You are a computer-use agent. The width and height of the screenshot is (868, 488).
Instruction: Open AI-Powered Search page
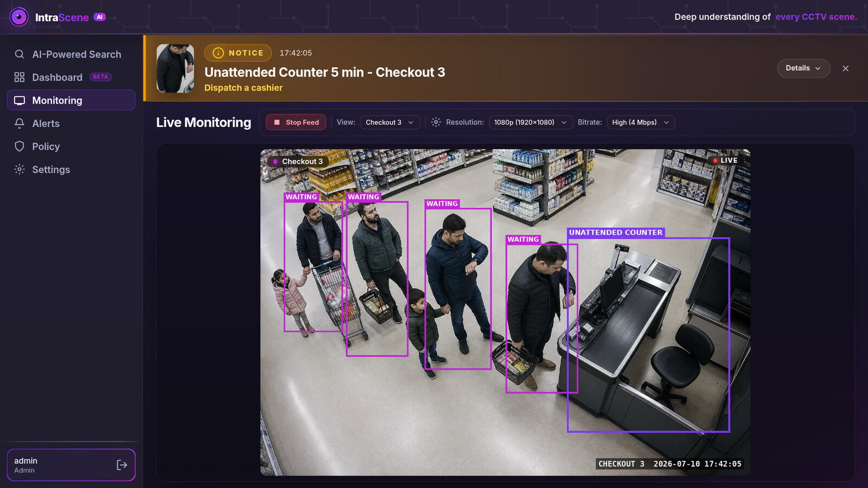71,54
